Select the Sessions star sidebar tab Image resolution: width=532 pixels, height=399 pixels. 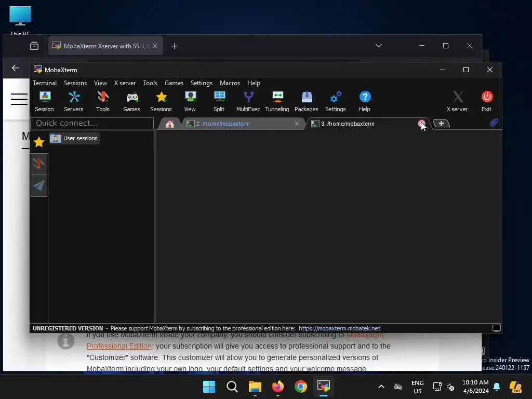[x=39, y=142]
